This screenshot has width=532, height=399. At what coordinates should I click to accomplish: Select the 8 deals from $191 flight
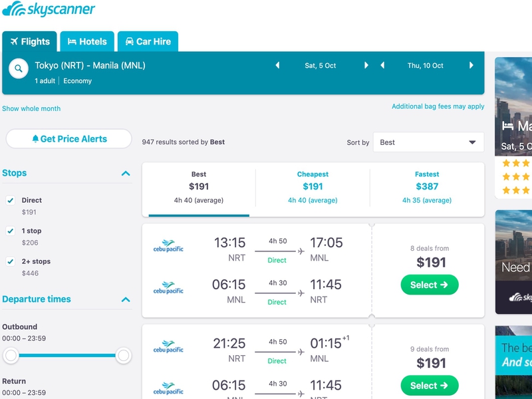coord(430,285)
